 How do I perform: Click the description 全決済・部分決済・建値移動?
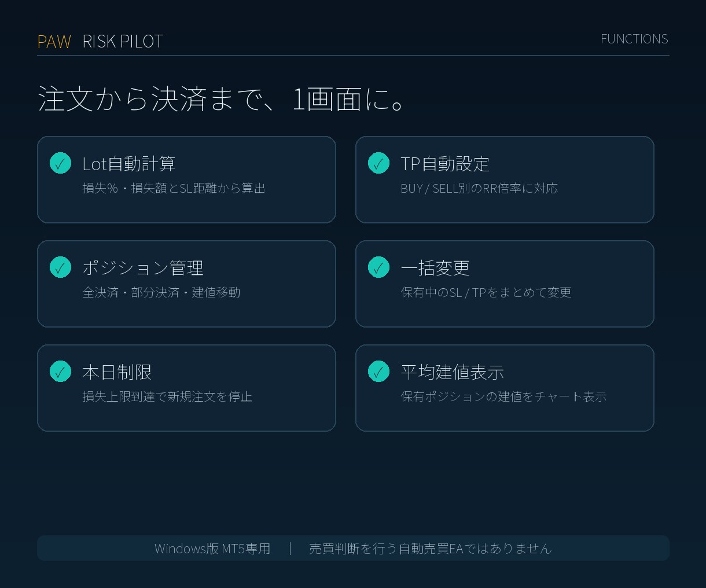pyautogui.click(x=161, y=292)
